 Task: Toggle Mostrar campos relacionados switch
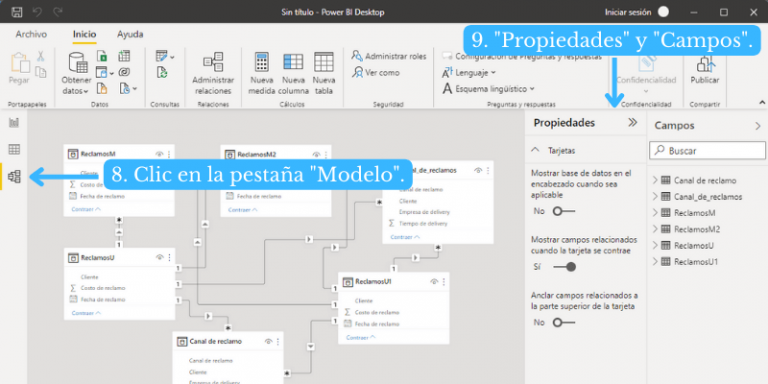[x=564, y=267]
